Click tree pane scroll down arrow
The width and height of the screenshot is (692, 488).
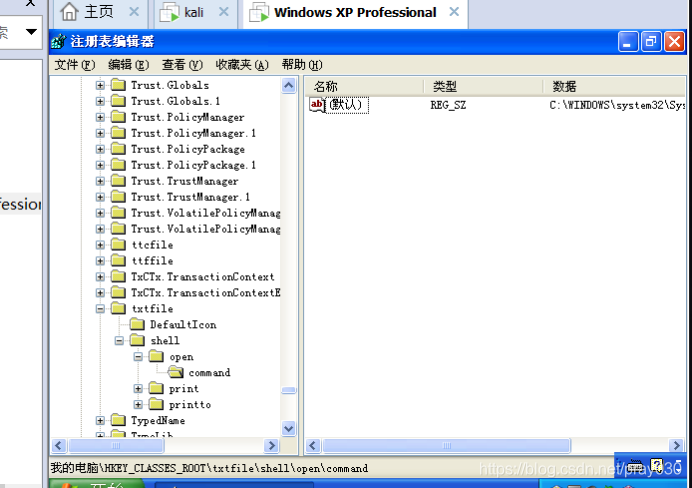pyautogui.click(x=289, y=428)
